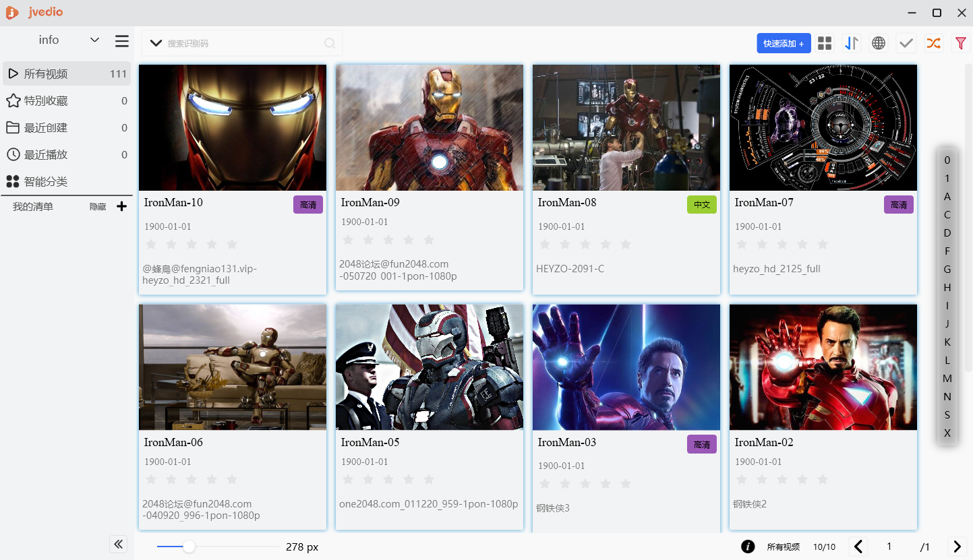This screenshot has height=560, width=973.
Task: Click the globe download-info icon
Action: [x=879, y=43]
